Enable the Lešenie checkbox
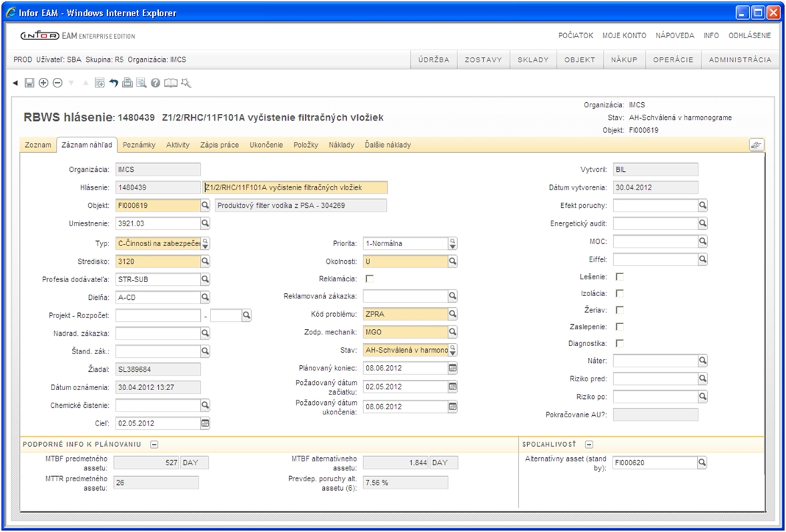The height and width of the screenshot is (532, 786). (620, 276)
